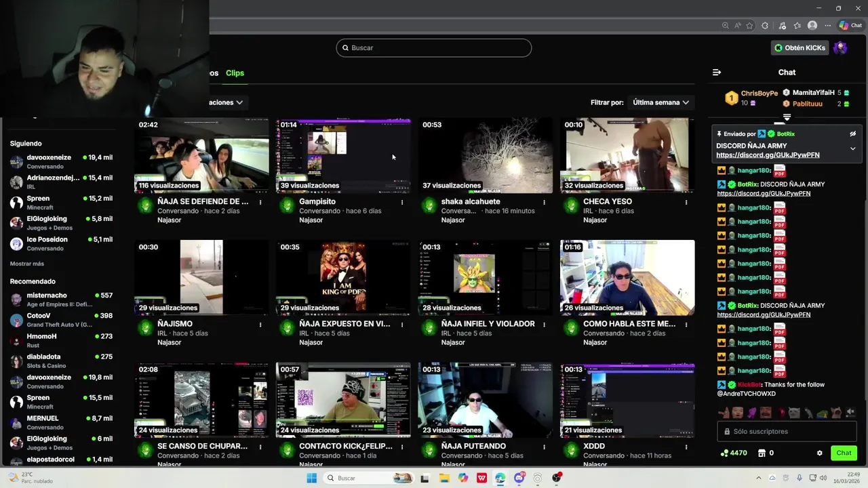Open the CHECA YESO clip title
This screenshot has width=868, height=488.
pos(608,201)
